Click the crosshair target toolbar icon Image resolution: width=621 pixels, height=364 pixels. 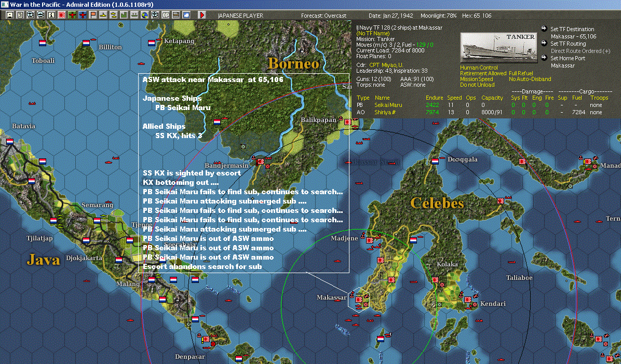[x=155, y=15]
